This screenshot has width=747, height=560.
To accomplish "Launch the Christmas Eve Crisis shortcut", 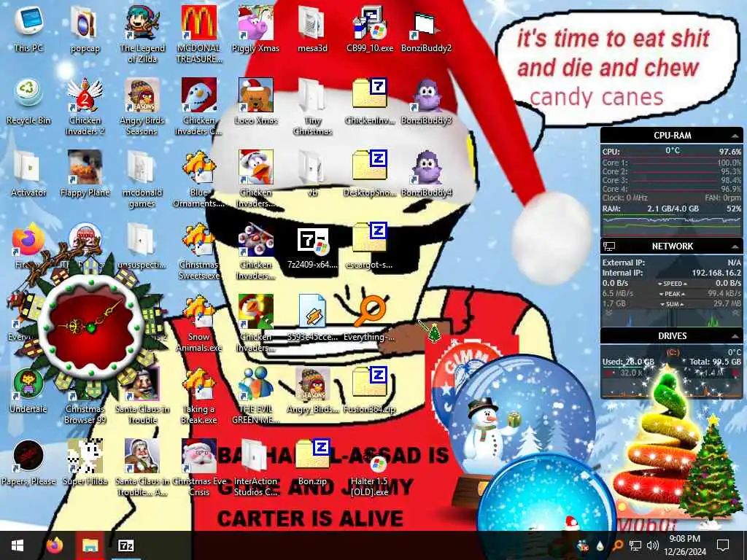I will coord(198,469).
